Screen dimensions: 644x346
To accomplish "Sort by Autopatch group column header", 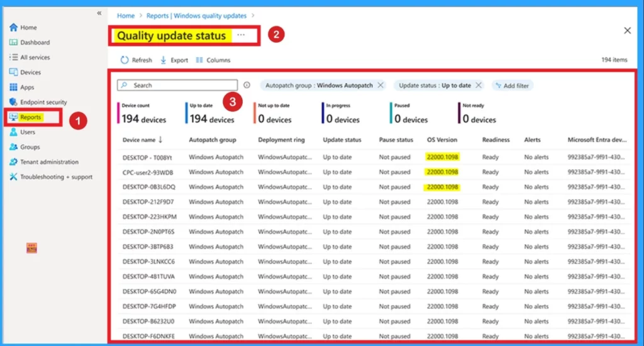I will (213, 140).
